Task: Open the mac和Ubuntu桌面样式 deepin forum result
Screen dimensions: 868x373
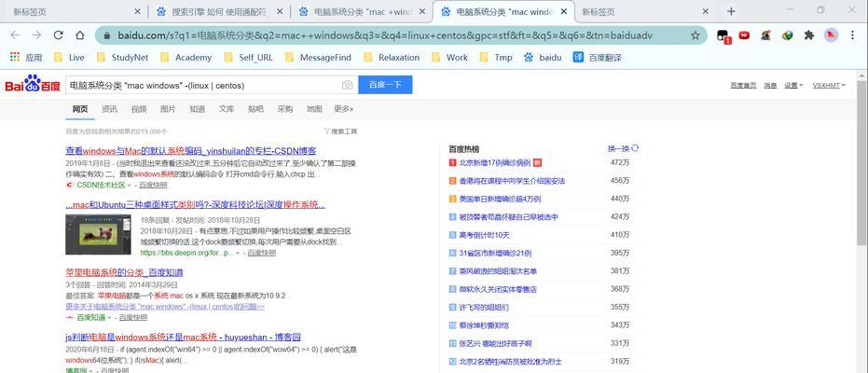Action: (x=196, y=205)
